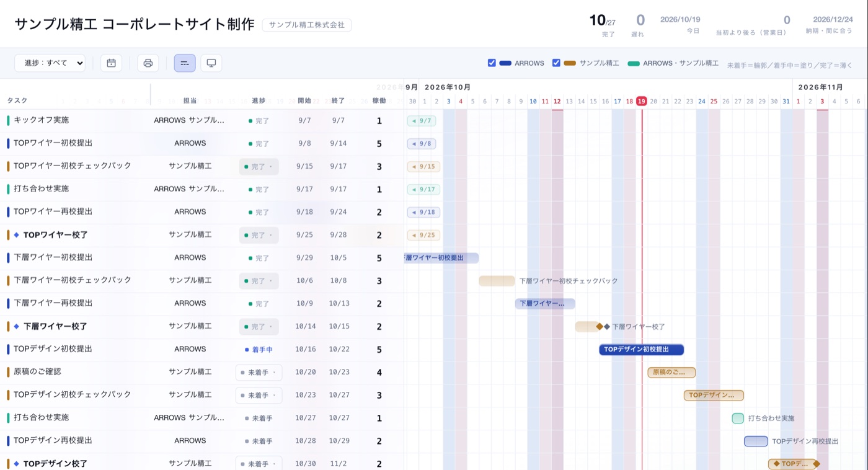This screenshot has height=470, width=868.
Task: Uncheck the サンプル精工 legend checkbox
Action: pyautogui.click(x=556, y=63)
